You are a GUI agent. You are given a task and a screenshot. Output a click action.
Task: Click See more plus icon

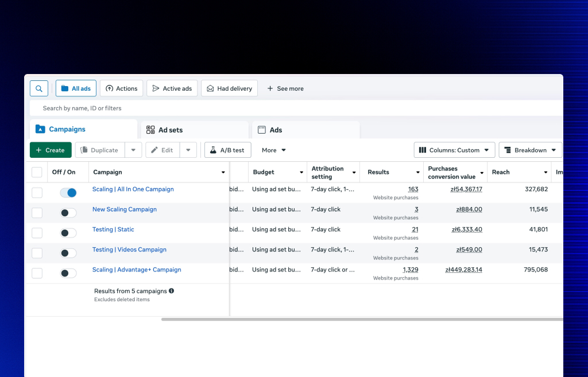pyautogui.click(x=270, y=88)
